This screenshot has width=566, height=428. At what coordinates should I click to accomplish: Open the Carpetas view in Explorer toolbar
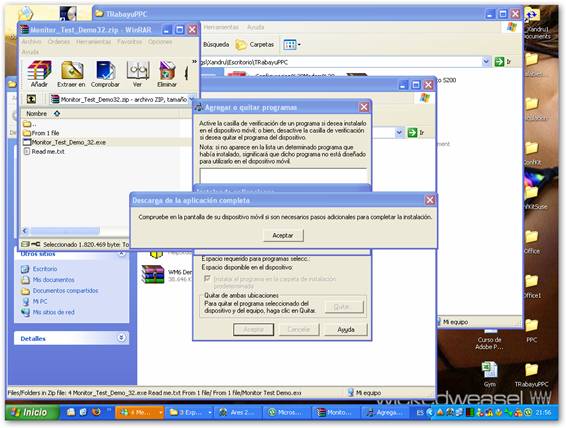coord(254,45)
